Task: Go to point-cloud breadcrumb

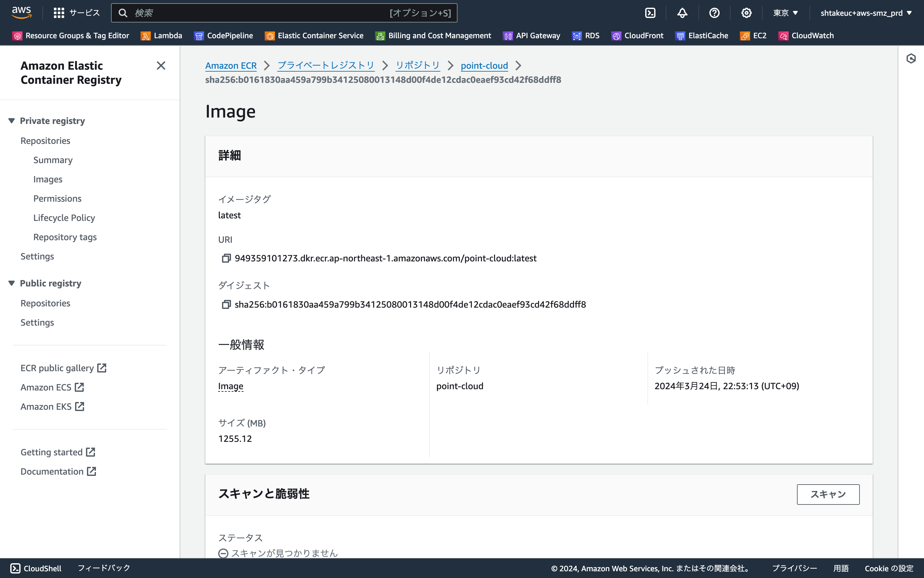Action: [484, 66]
